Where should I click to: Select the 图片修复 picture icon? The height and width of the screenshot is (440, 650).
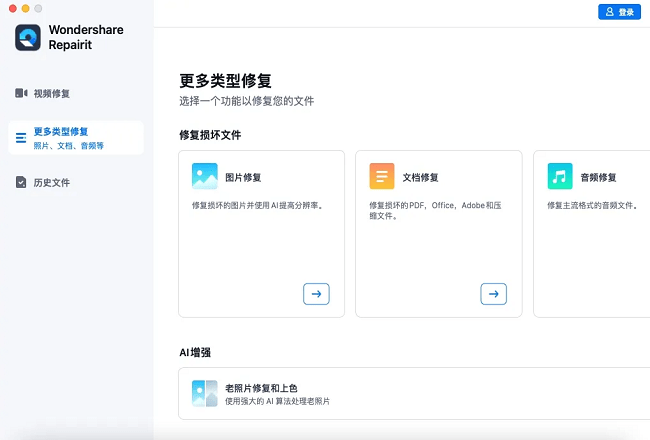[204, 177]
